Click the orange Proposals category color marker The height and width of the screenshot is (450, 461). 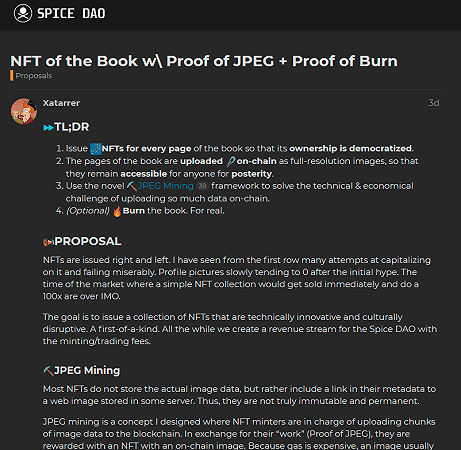pos(12,76)
